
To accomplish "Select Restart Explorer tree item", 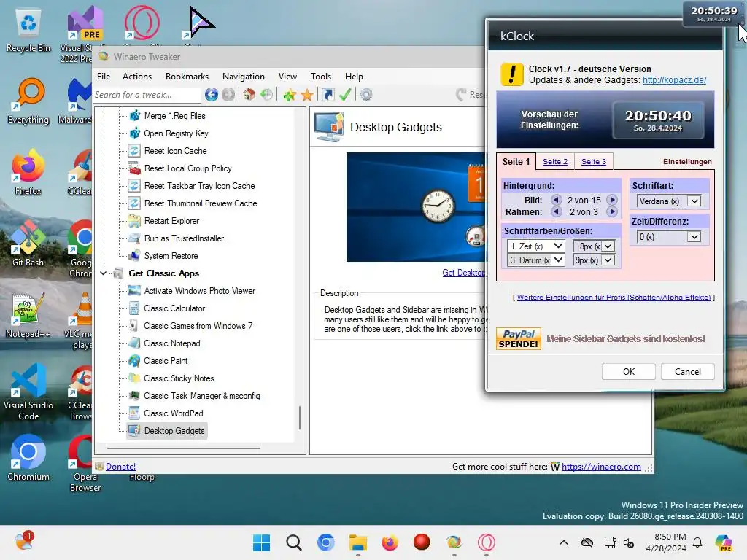I will click(x=171, y=221).
